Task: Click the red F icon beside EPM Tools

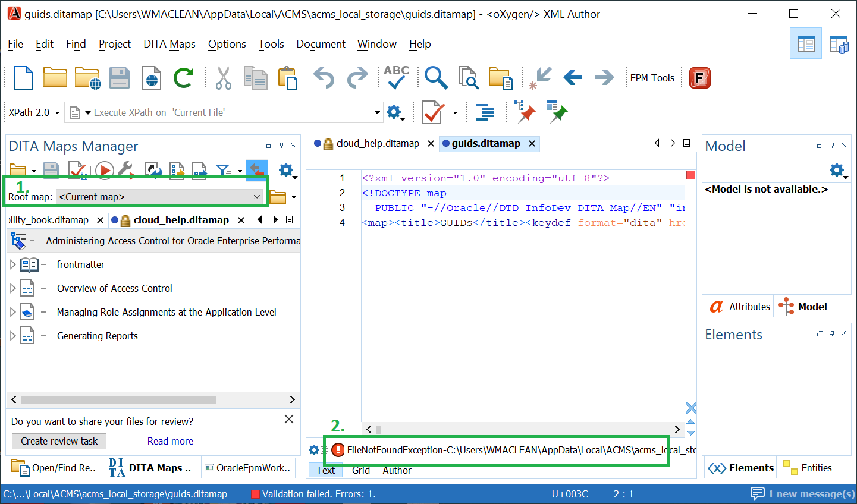Action: (x=700, y=78)
